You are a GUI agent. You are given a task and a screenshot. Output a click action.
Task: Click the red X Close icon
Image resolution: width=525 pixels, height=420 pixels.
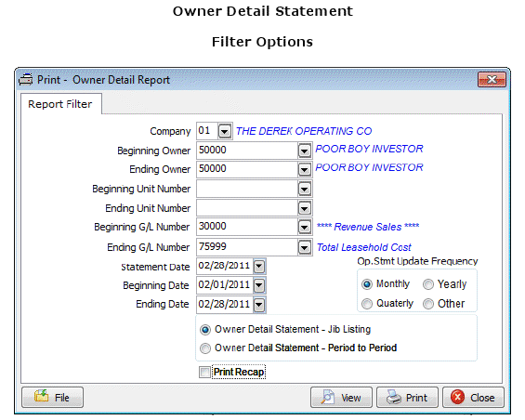tap(457, 397)
